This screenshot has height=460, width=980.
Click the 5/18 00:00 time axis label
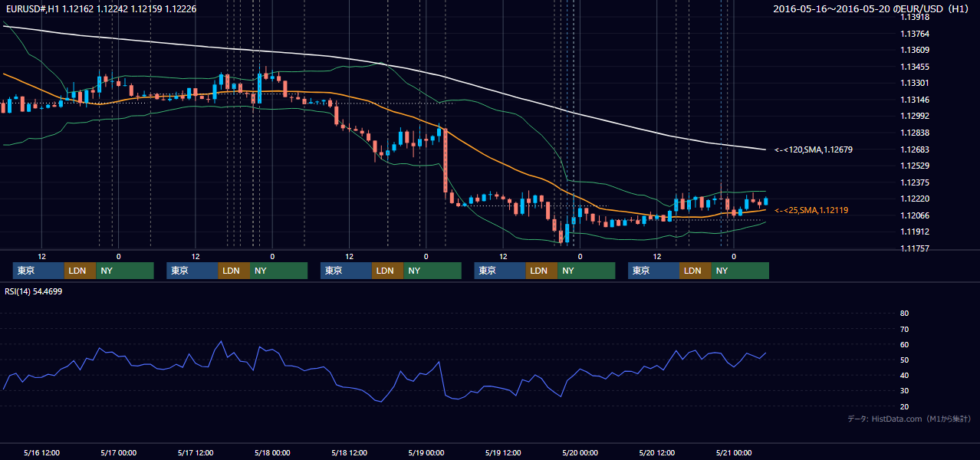click(272, 452)
